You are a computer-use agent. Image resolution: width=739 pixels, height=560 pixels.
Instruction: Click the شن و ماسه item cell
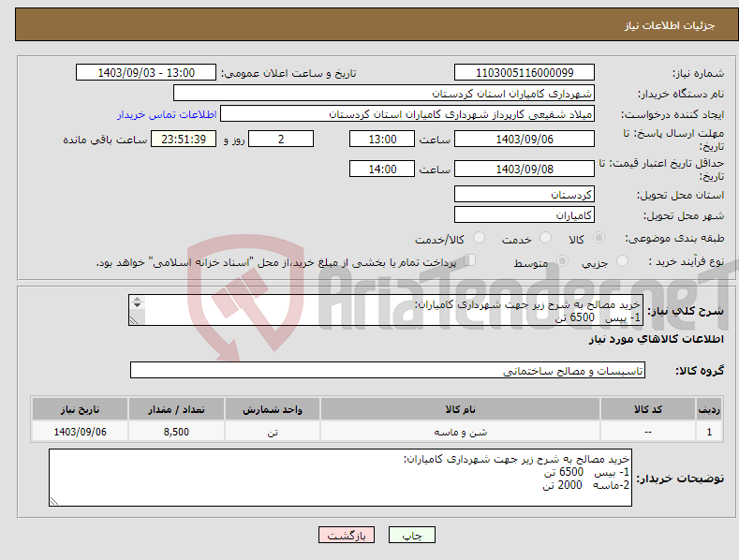460,432
